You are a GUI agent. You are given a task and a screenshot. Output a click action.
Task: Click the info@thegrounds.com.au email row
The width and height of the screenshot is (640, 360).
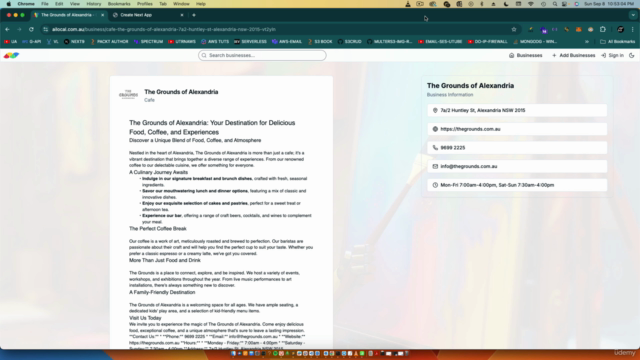pos(517,167)
